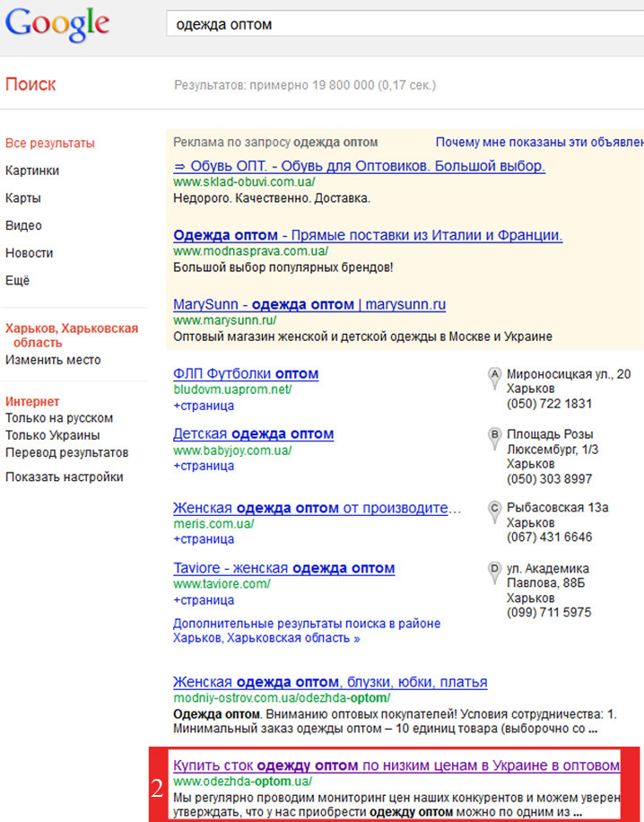644x822 pixels.
Task: Click +страница under babyjoy.com.ua
Action: tap(204, 466)
